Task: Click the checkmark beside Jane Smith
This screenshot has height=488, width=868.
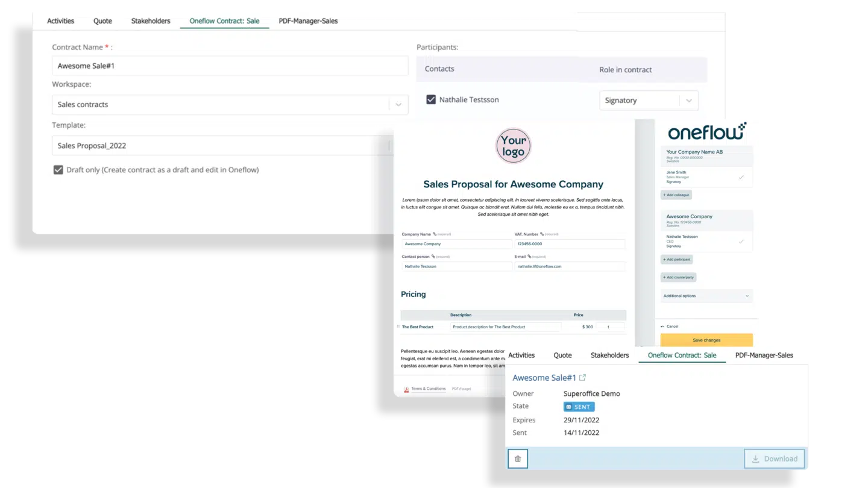Action: pyautogui.click(x=741, y=177)
